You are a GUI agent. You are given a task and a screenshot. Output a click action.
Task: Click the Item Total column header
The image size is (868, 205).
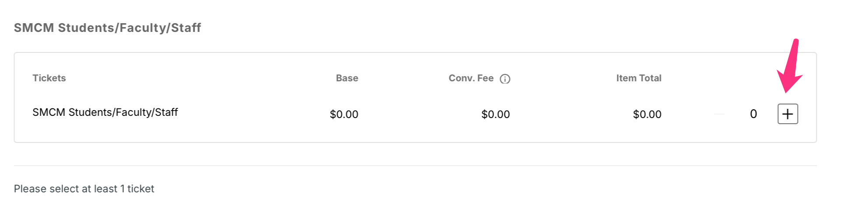coord(639,78)
